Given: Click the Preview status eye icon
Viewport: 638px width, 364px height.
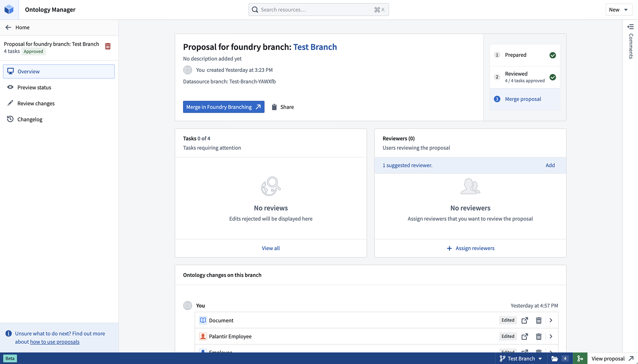Looking at the screenshot, I should (10, 87).
